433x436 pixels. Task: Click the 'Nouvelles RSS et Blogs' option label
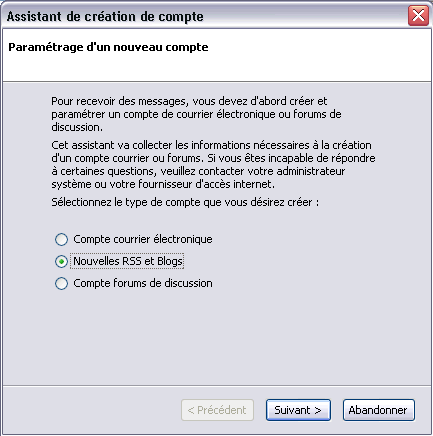coord(128,261)
